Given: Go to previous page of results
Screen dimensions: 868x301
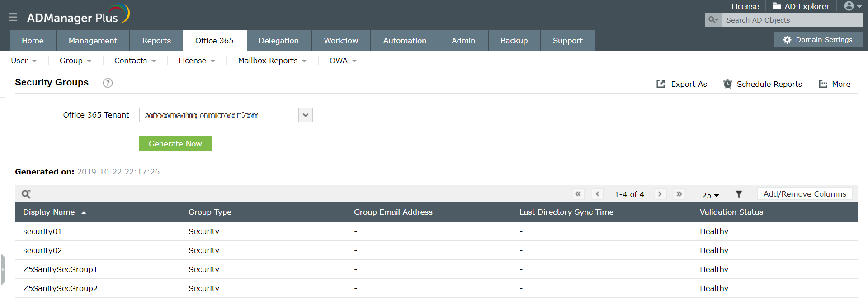Looking at the screenshot, I should click(x=597, y=194).
